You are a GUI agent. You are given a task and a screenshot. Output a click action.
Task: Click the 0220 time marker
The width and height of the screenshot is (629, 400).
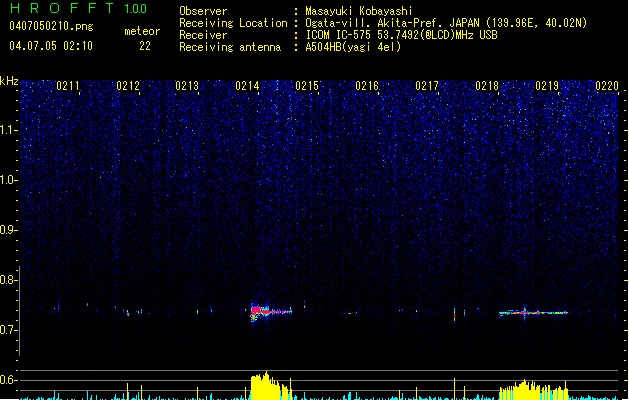pos(607,86)
